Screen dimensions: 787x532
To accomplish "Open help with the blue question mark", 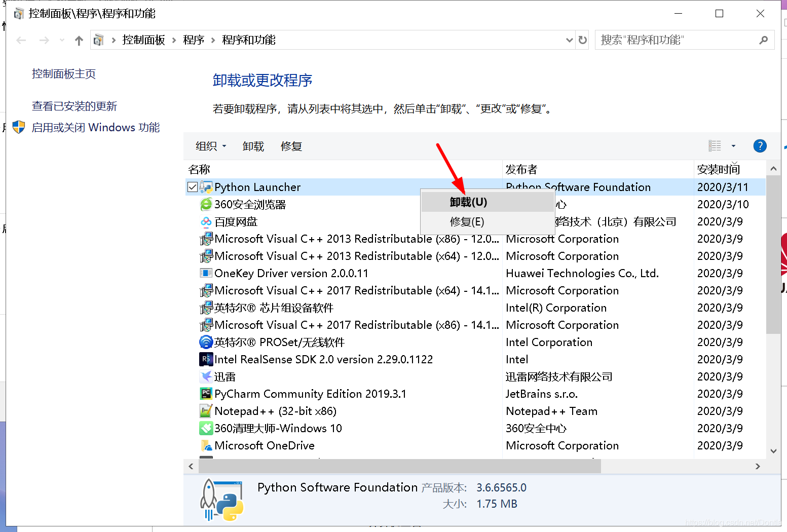I will pyautogui.click(x=760, y=146).
